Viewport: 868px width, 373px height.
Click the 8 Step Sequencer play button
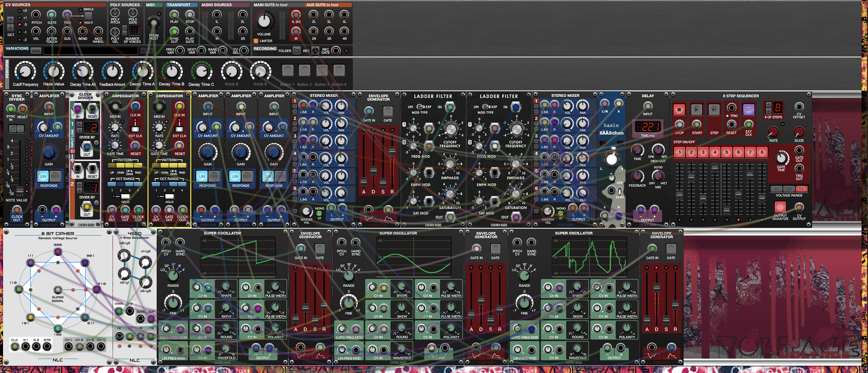(x=697, y=110)
